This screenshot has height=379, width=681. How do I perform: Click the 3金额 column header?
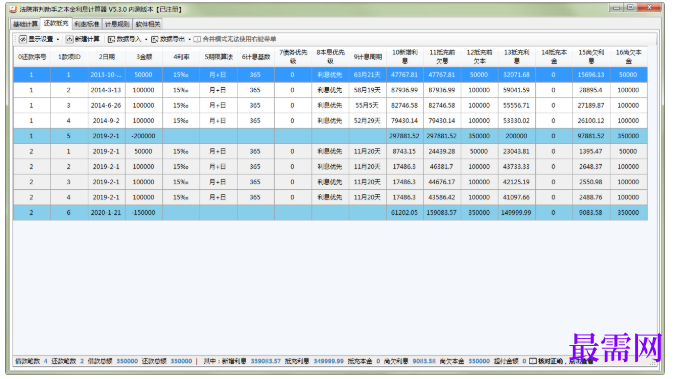tap(144, 57)
